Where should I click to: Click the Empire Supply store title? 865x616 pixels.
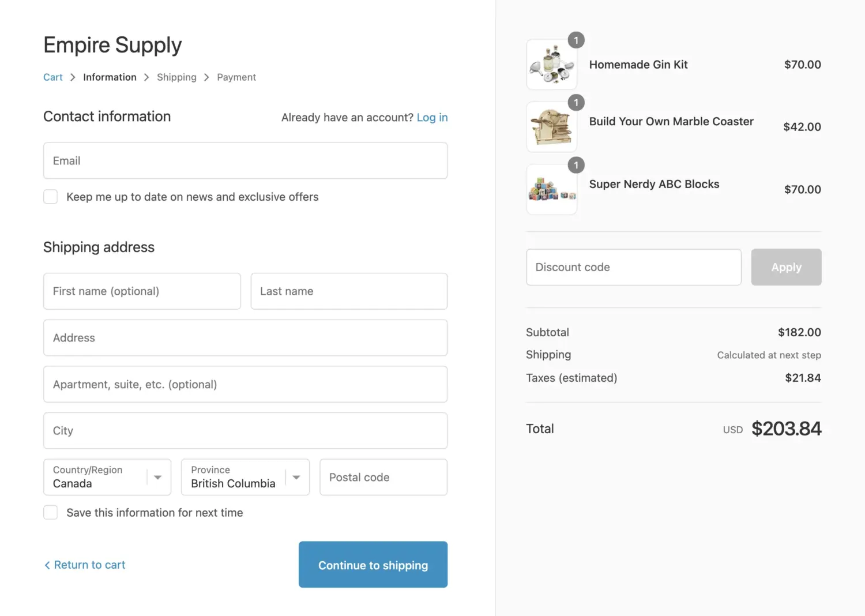pyautogui.click(x=112, y=45)
